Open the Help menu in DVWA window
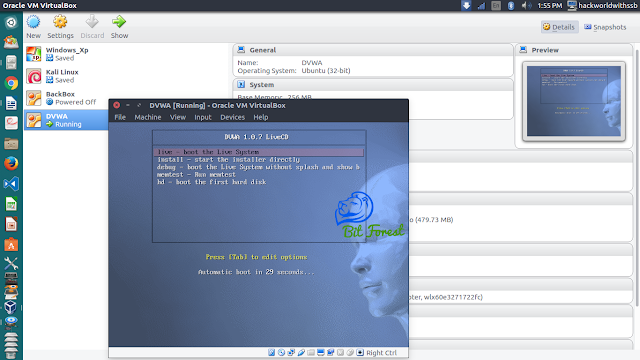Screen dimensions: 640x360 pos(261,117)
